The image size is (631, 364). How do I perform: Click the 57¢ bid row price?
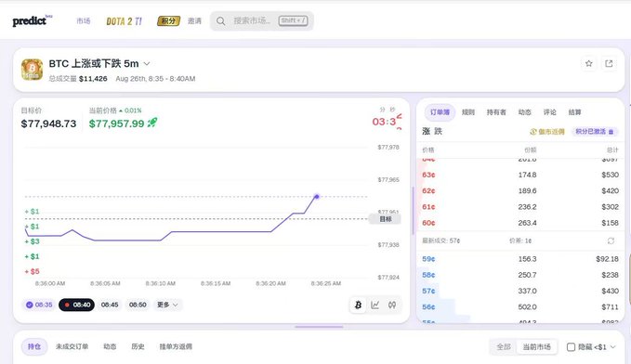428,291
